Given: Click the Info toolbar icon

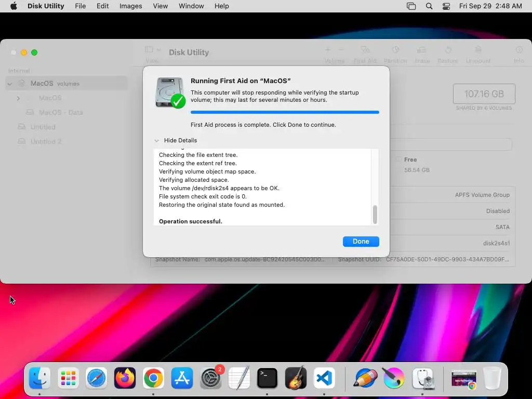Looking at the screenshot, I should coord(519,50).
